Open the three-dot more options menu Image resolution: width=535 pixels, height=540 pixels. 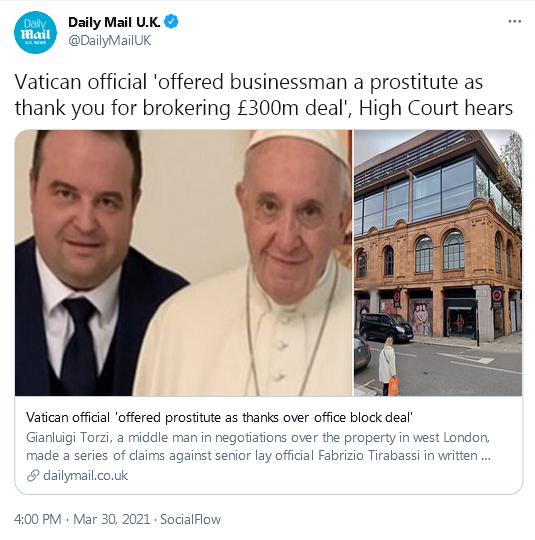514,21
